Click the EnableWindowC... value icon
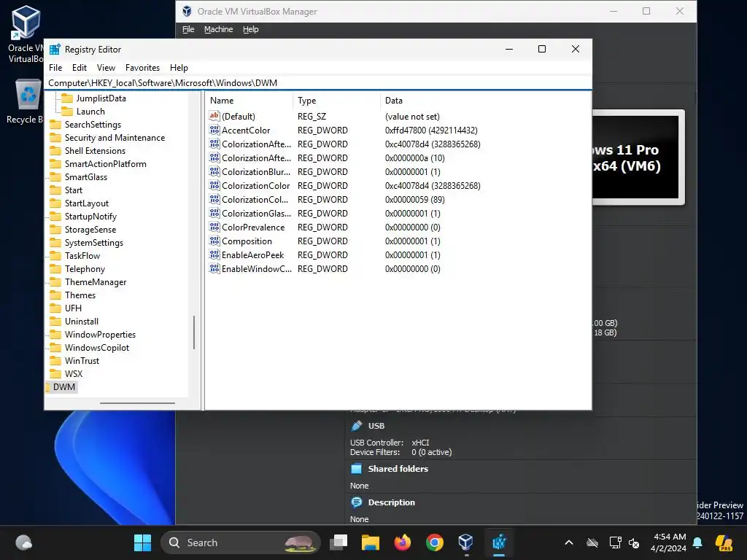 pyautogui.click(x=214, y=268)
